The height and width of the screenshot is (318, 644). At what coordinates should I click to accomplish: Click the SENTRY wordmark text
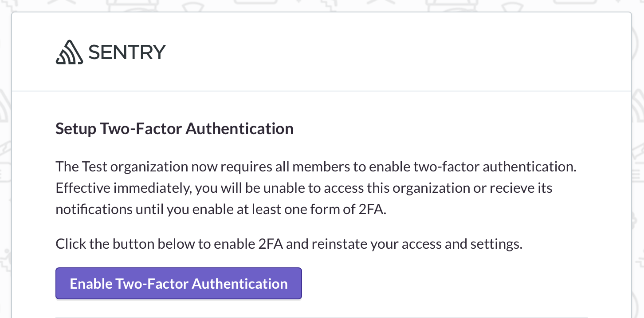coord(127,53)
